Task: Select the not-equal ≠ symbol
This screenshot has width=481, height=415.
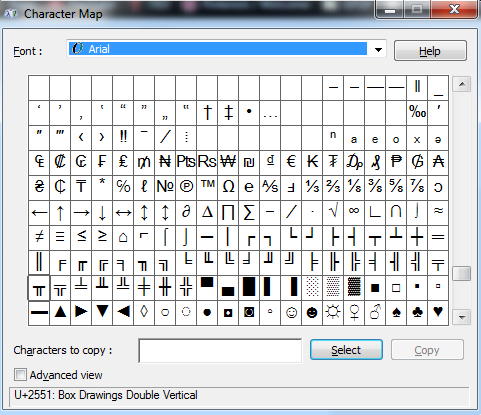Action: [39, 237]
